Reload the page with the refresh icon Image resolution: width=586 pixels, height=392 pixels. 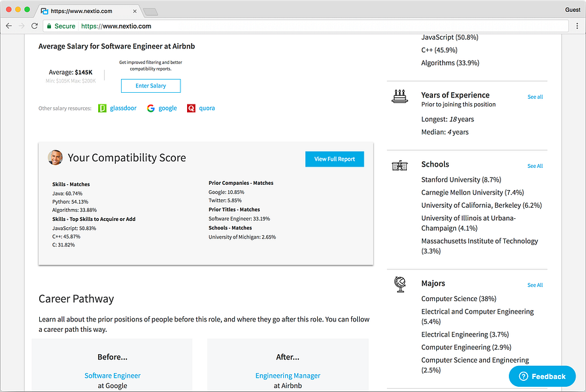[x=35, y=25]
